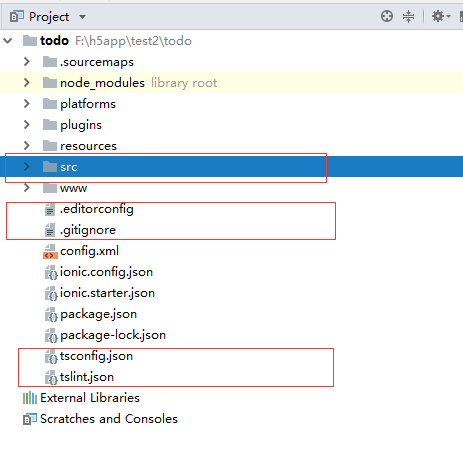Select ionic.starter.json file
This screenshot has height=476, width=463.
[231, 293]
